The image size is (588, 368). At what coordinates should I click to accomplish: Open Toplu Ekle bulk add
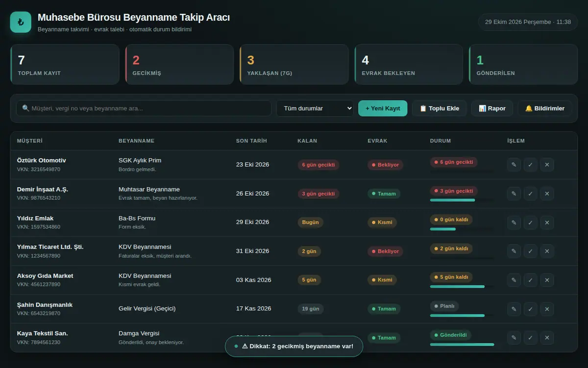pyautogui.click(x=440, y=108)
